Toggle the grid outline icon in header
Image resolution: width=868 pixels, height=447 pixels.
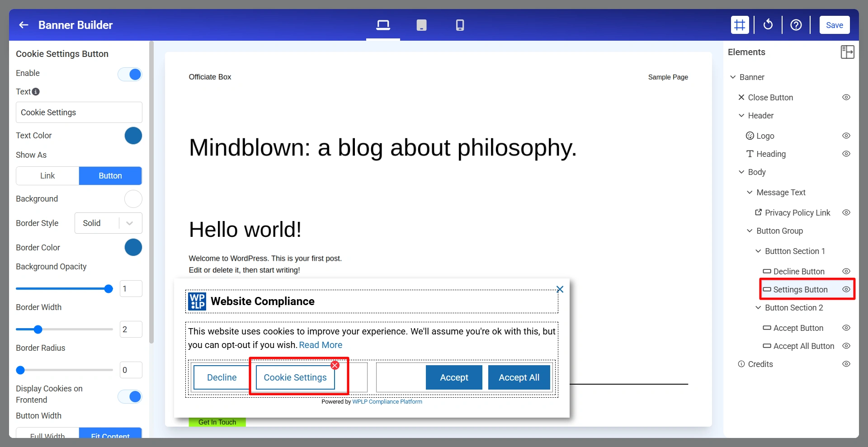(740, 25)
